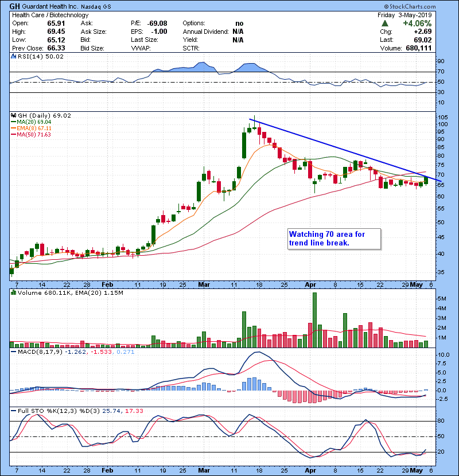Image resolution: width=459 pixels, height=476 pixels.
Task: Click the MACD histogram value 0.271
Action: pyautogui.click(x=125, y=352)
